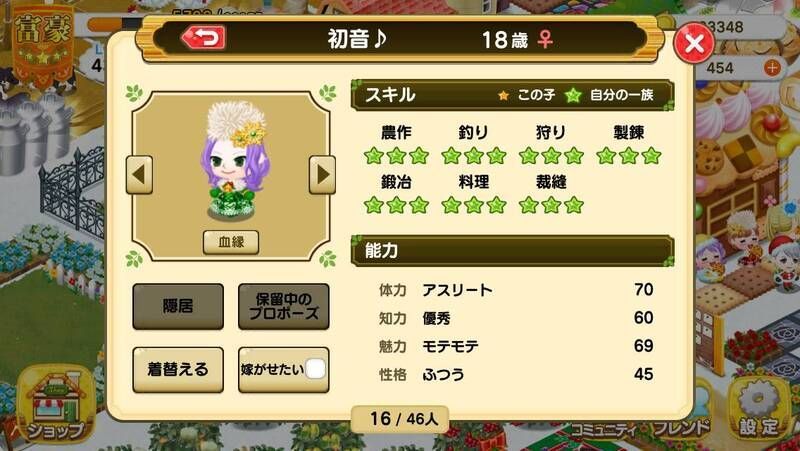Click the character avatar portrait
The image size is (800, 451).
(235, 161)
